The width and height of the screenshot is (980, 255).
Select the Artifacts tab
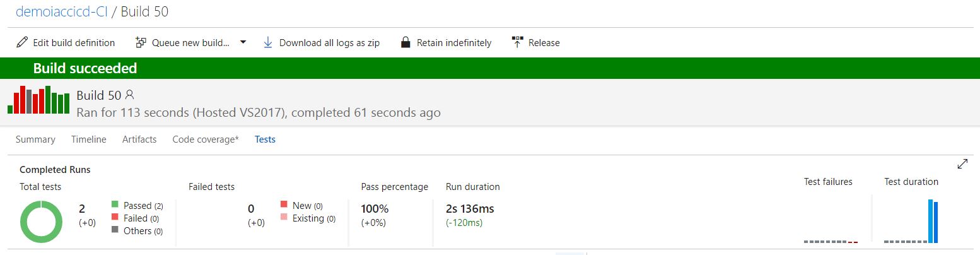(139, 139)
